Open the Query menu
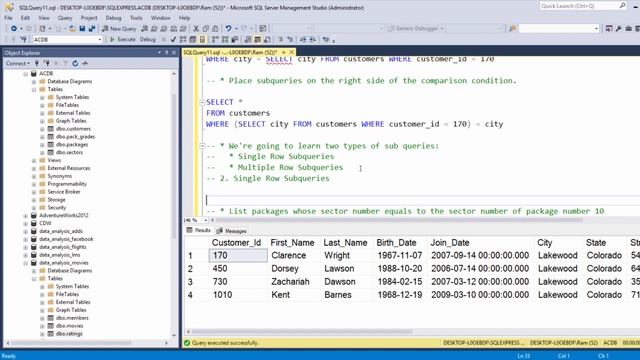The width and height of the screenshot is (640, 360). (x=65, y=18)
